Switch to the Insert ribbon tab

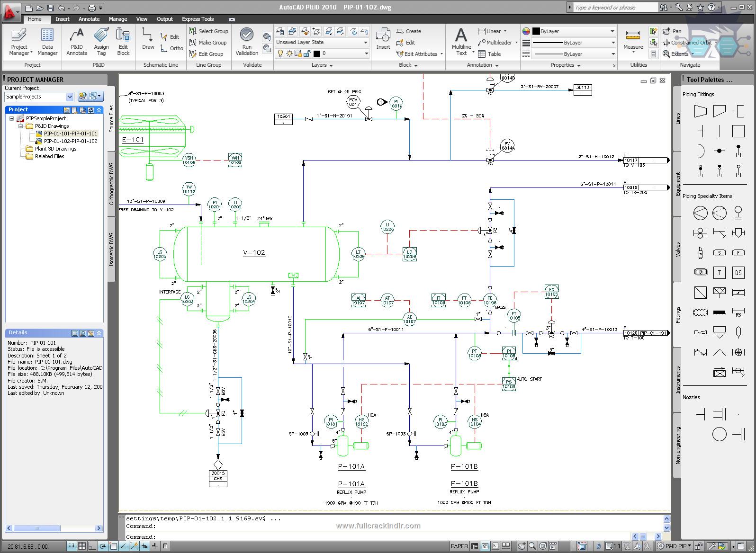62,19
